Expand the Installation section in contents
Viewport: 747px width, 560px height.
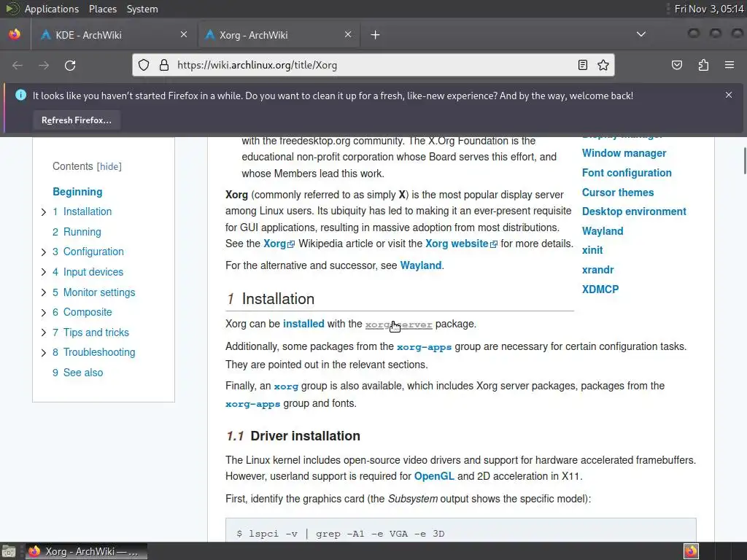point(43,212)
